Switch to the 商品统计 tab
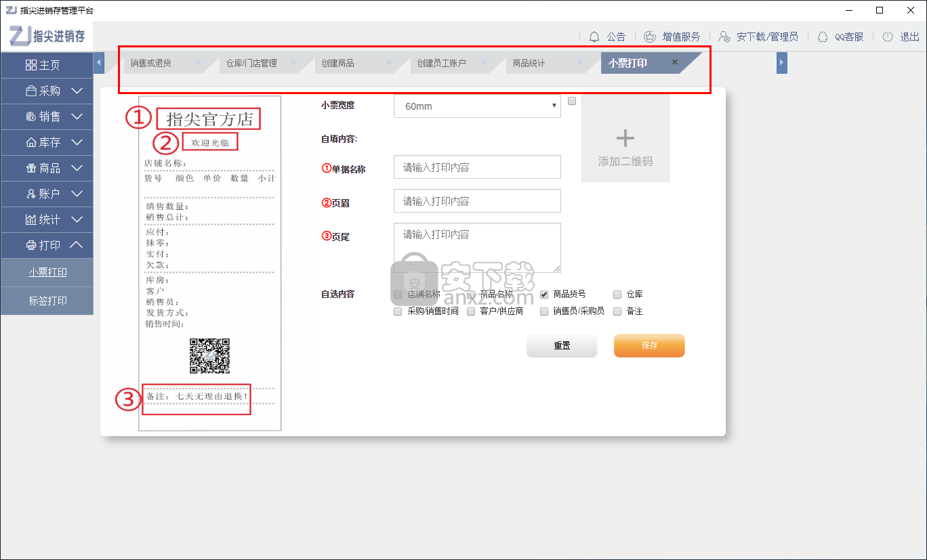The image size is (927, 560). pyautogui.click(x=529, y=63)
